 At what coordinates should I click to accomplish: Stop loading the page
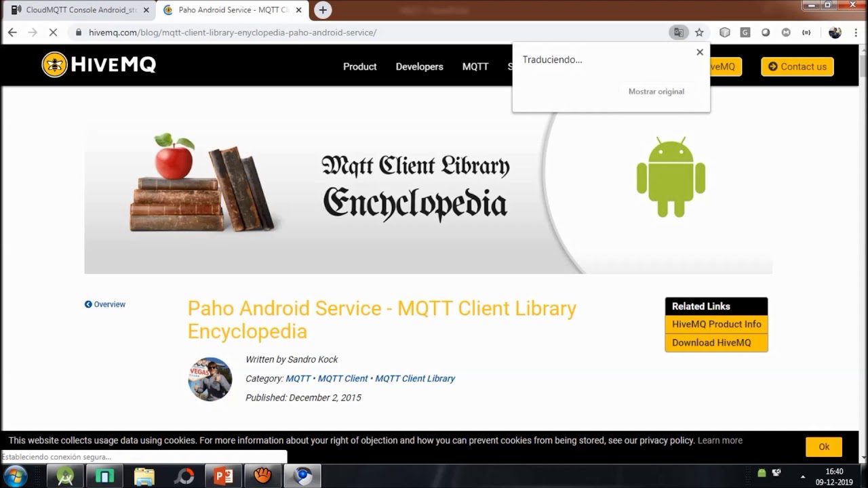coord(53,32)
